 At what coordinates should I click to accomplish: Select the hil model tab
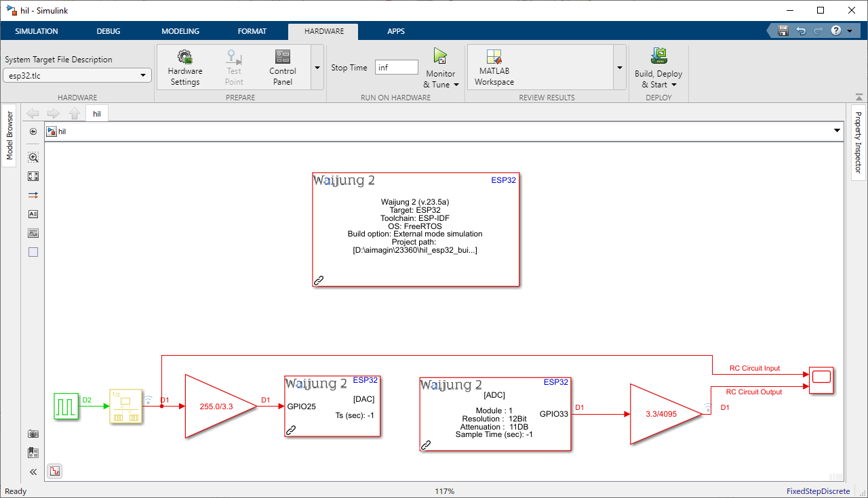97,114
